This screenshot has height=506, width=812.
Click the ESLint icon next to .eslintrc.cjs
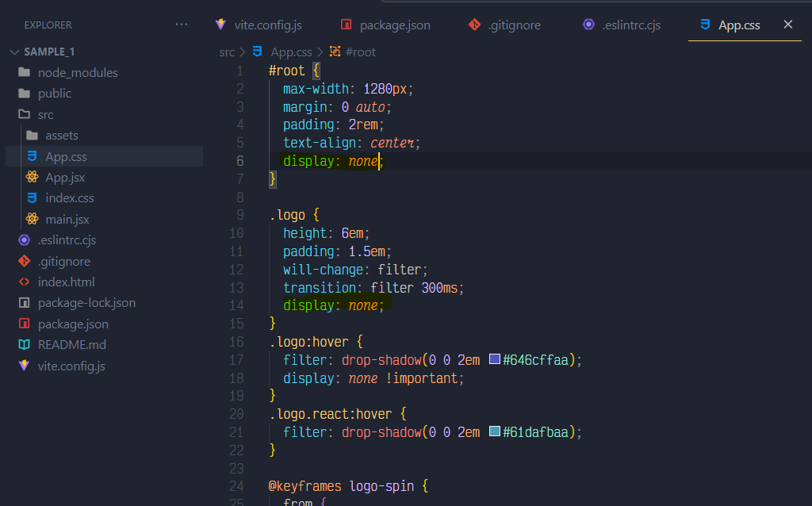[24, 240]
